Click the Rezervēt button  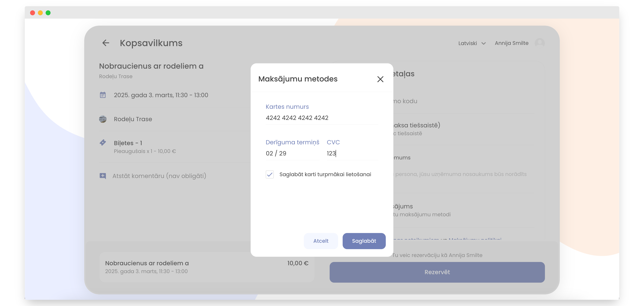click(x=437, y=272)
